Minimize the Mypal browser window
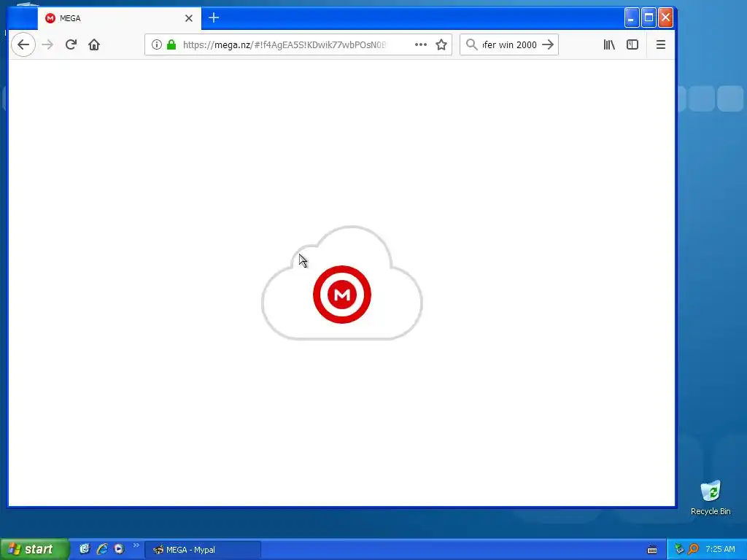The image size is (747, 560). pos(632,18)
